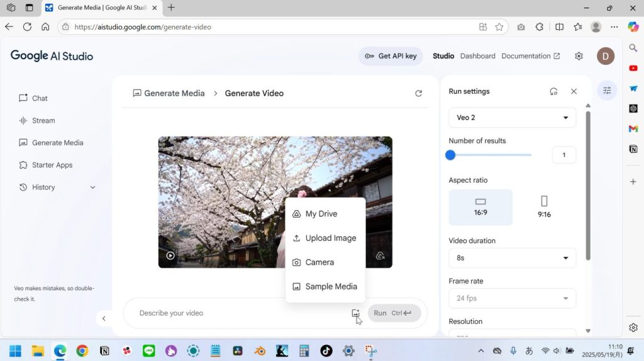Collapse the left sidebar with the chevron
This screenshot has width=644, height=361.
[x=104, y=318]
